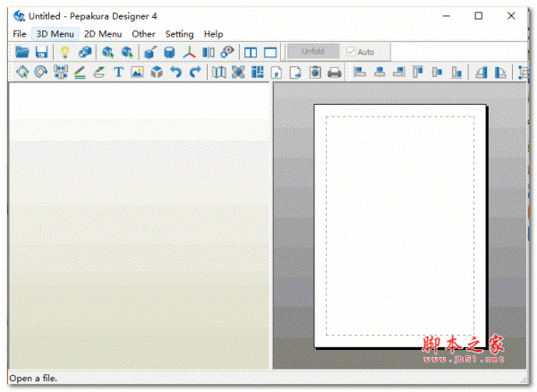This screenshot has height=392, width=537.
Task: Click the page number document icon
Action: tap(277, 72)
